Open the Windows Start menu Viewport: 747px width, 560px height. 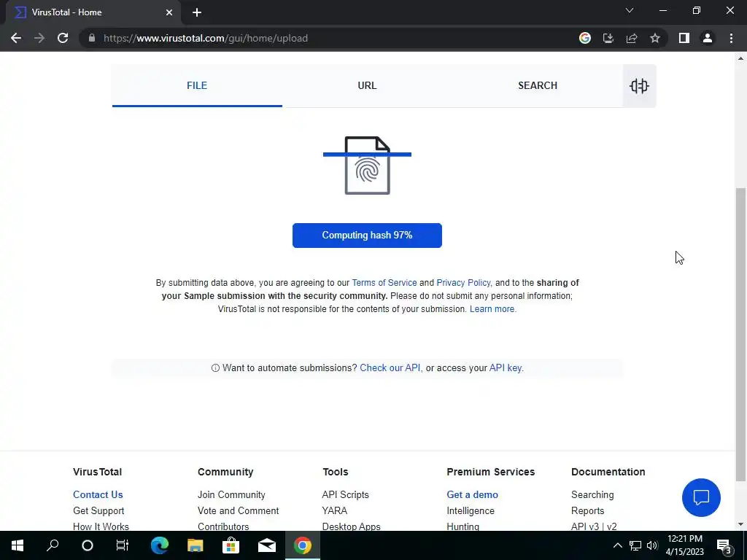pyautogui.click(x=18, y=545)
